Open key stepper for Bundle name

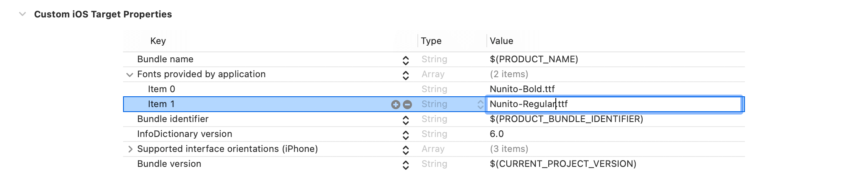(406, 60)
